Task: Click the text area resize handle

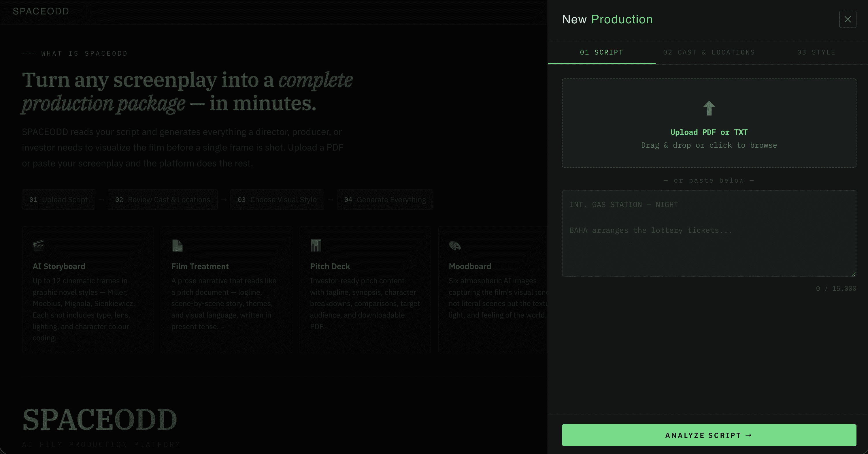Action: tap(854, 274)
